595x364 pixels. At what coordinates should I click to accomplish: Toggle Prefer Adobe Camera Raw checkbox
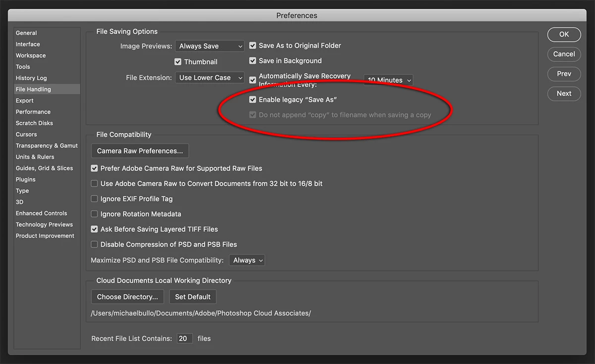(94, 168)
